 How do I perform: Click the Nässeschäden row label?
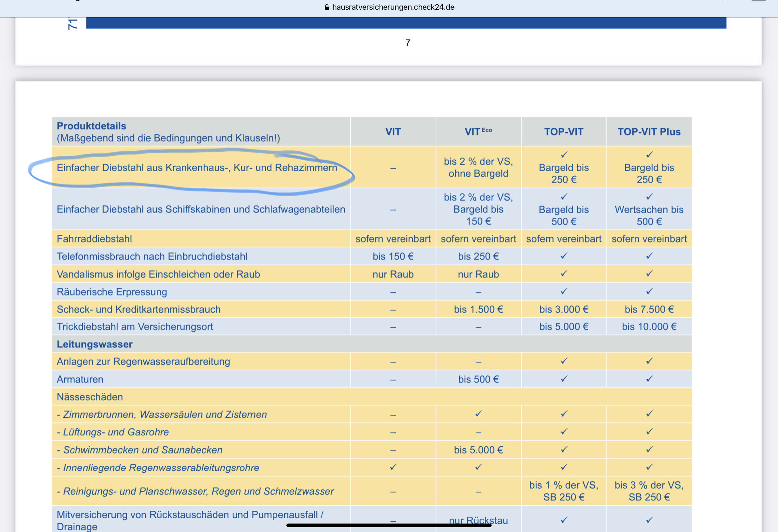tap(90, 397)
